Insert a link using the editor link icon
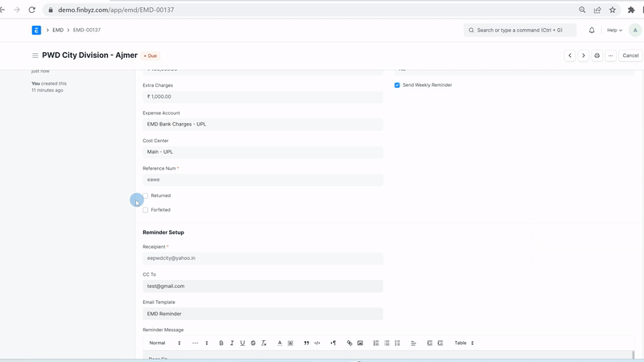The image size is (644, 362). (x=349, y=343)
